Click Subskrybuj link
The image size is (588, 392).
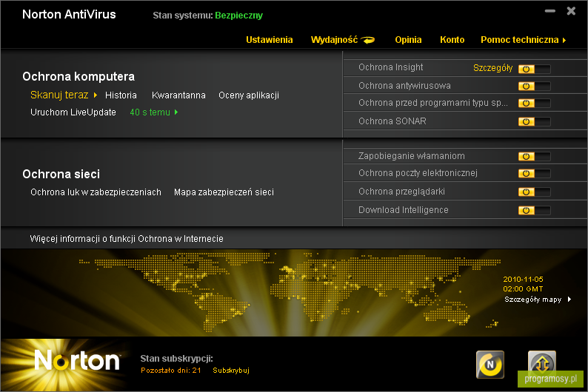point(231,371)
